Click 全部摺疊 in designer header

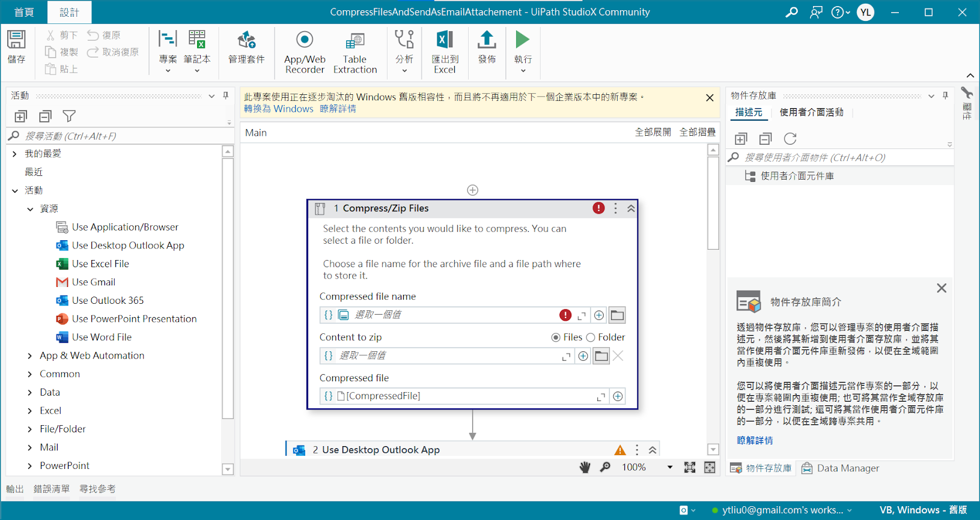pyautogui.click(x=698, y=132)
